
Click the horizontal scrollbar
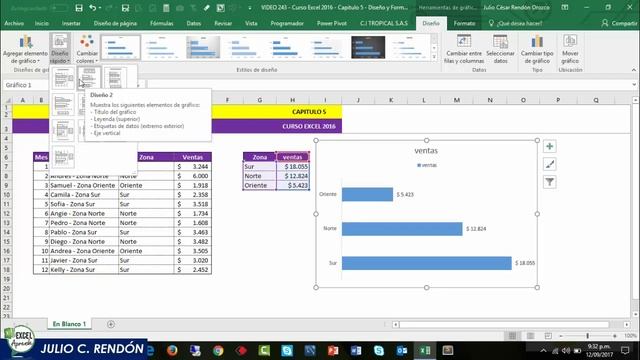click(504, 324)
